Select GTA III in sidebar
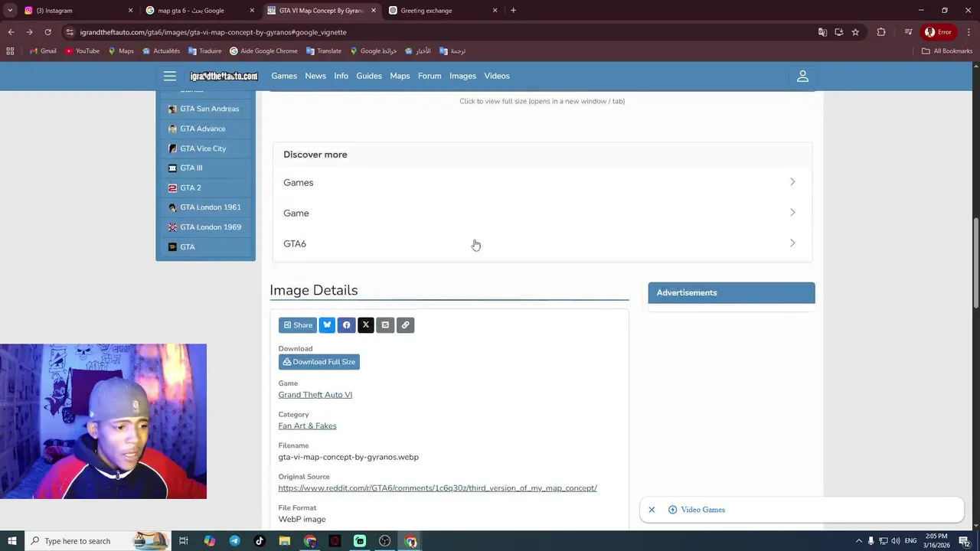Image resolution: width=980 pixels, height=551 pixels. pyautogui.click(x=205, y=168)
